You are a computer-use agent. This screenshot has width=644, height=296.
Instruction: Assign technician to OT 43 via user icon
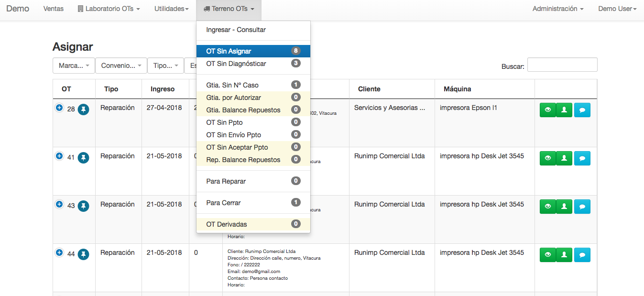coord(564,207)
